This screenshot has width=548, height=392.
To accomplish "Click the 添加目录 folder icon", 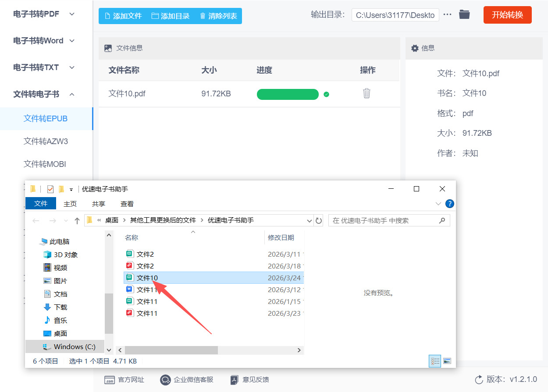I will 154,16.
